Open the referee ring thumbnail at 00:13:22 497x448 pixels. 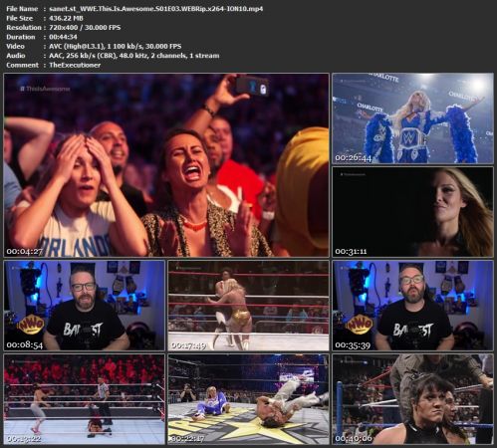[x=84, y=399]
